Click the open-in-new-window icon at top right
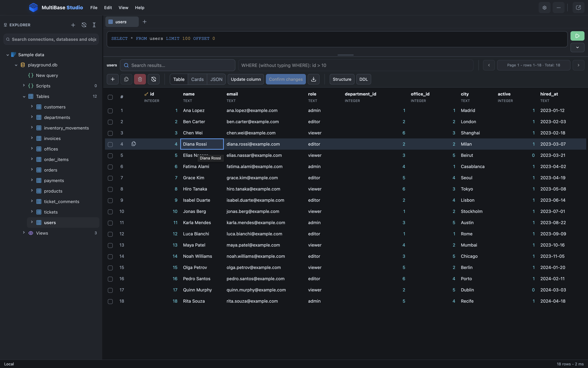588x368 pixels. click(579, 8)
